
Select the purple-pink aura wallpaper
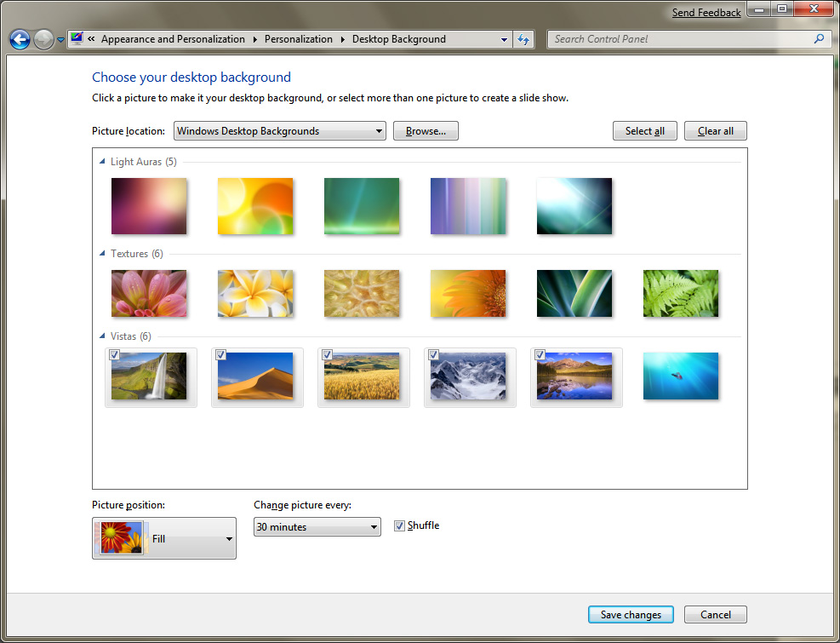(149, 206)
